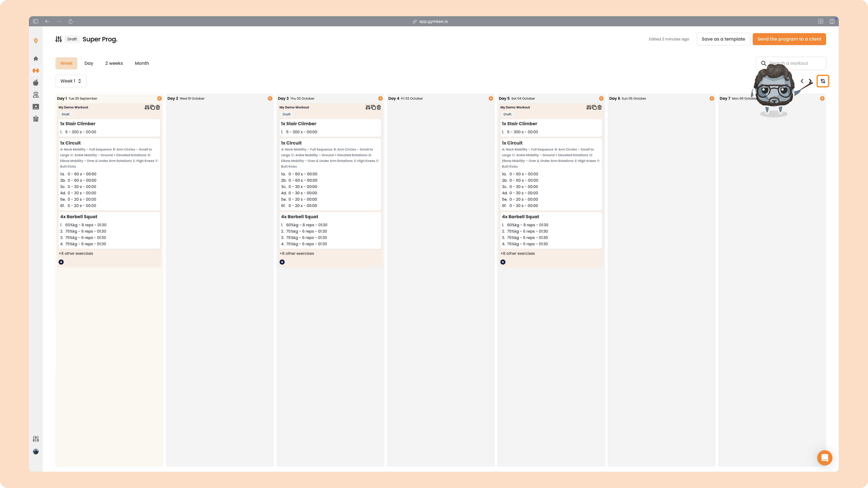Add a workout to Day 3
Viewport: 868px width, 488px height.
tap(380, 98)
